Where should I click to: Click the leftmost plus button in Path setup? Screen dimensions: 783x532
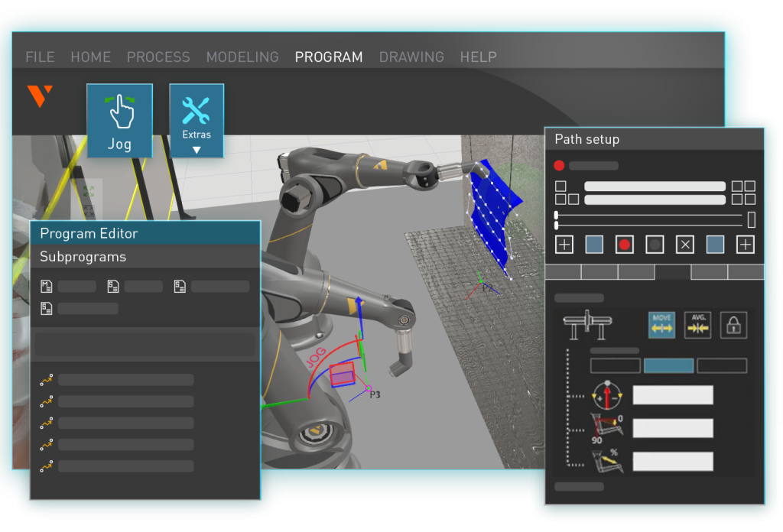click(564, 245)
